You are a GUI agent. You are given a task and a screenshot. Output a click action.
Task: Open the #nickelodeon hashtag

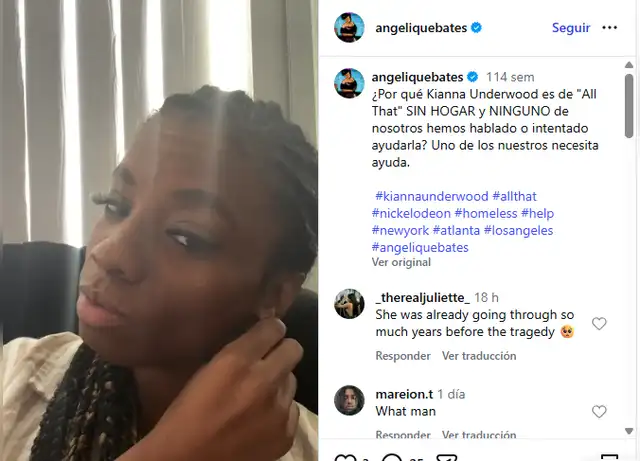[411, 214]
